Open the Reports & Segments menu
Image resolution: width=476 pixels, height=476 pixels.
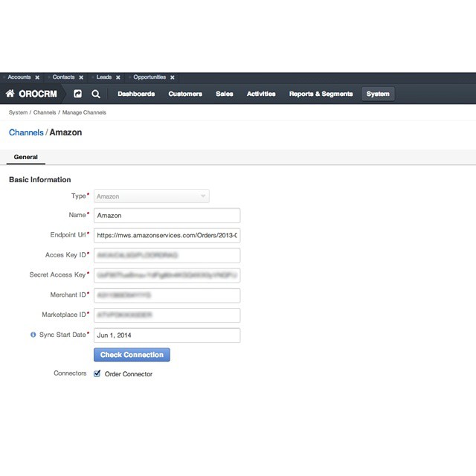[x=321, y=94]
